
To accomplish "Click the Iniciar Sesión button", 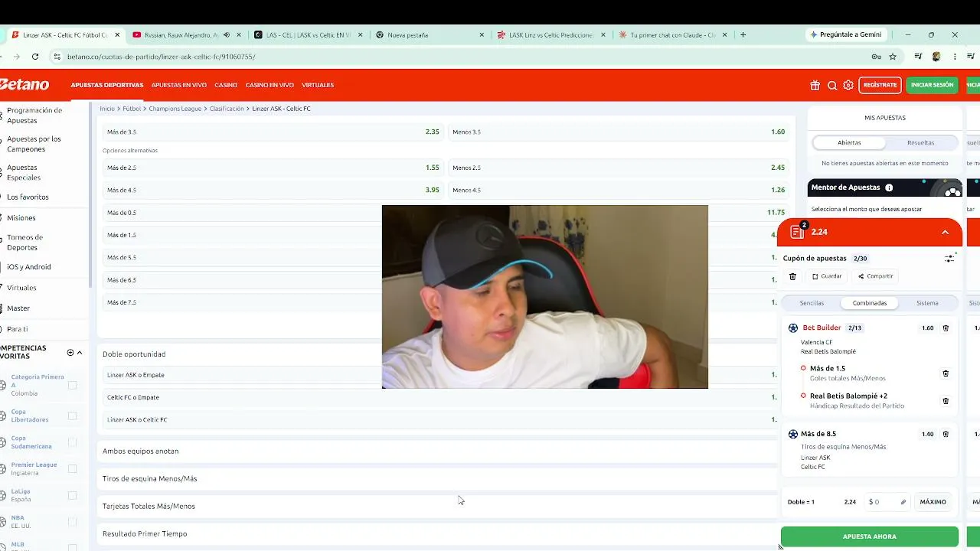I will pos(932,85).
